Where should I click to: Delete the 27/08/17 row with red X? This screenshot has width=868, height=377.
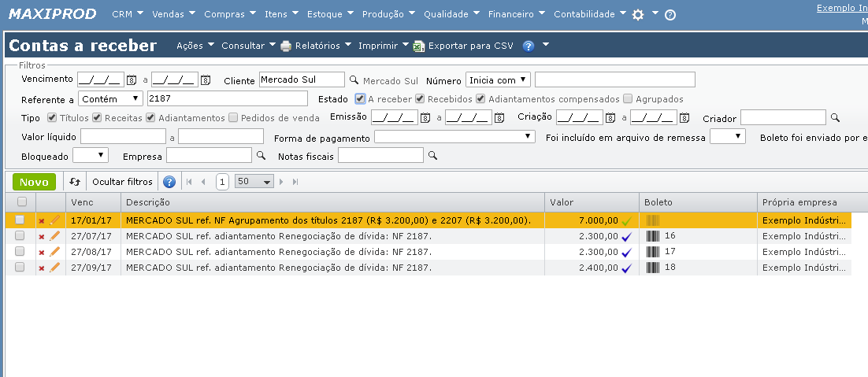(42, 253)
